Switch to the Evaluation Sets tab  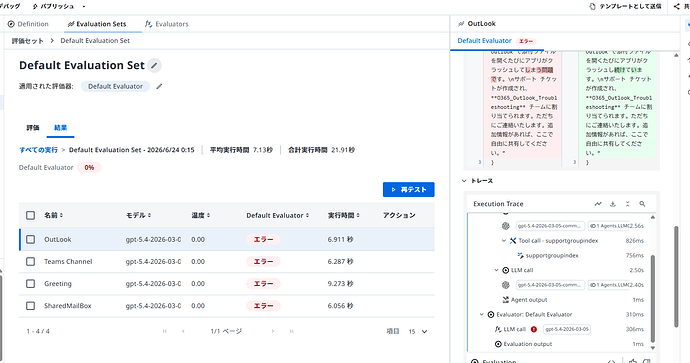[97, 24]
